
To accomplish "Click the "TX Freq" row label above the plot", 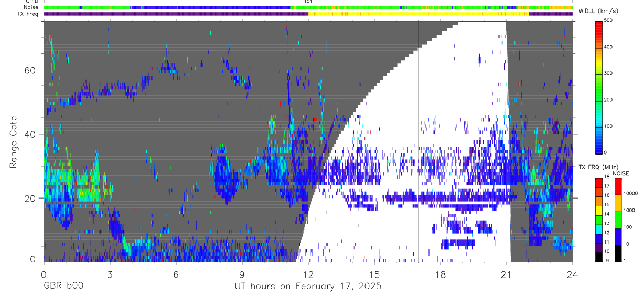I will tap(27, 14).
